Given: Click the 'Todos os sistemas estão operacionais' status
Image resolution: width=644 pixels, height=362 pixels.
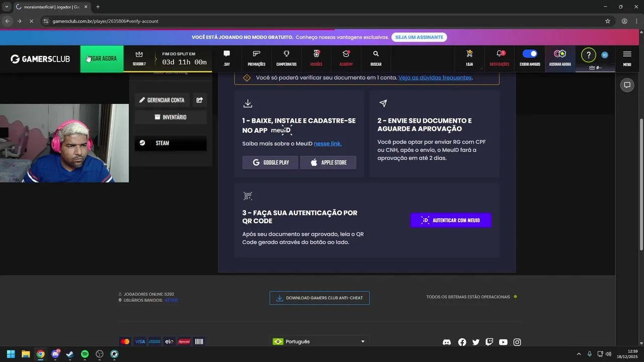Looking at the screenshot, I should click(471, 297).
